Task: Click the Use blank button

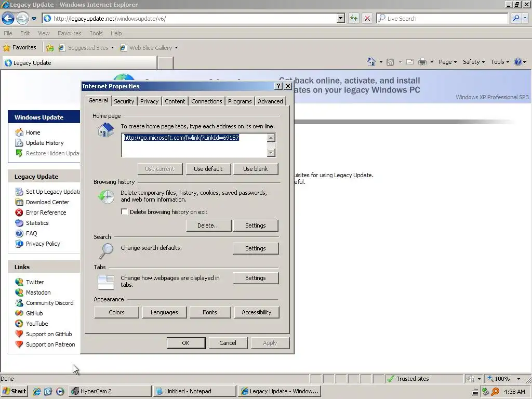Action: (x=256, y=169)
